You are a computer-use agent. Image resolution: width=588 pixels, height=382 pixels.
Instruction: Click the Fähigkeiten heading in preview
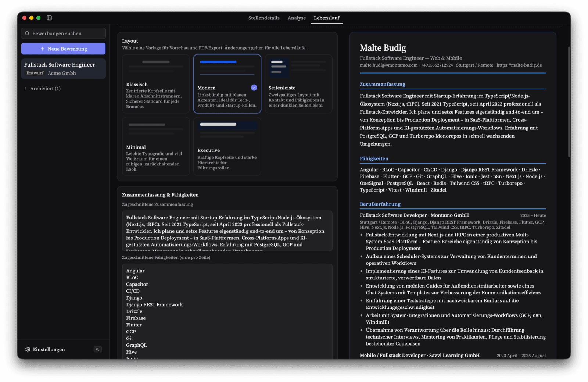point(374,158)
